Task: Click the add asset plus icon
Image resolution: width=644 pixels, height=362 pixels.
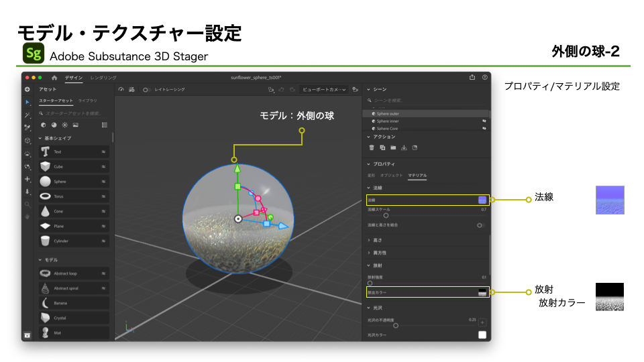Action: 27,89
